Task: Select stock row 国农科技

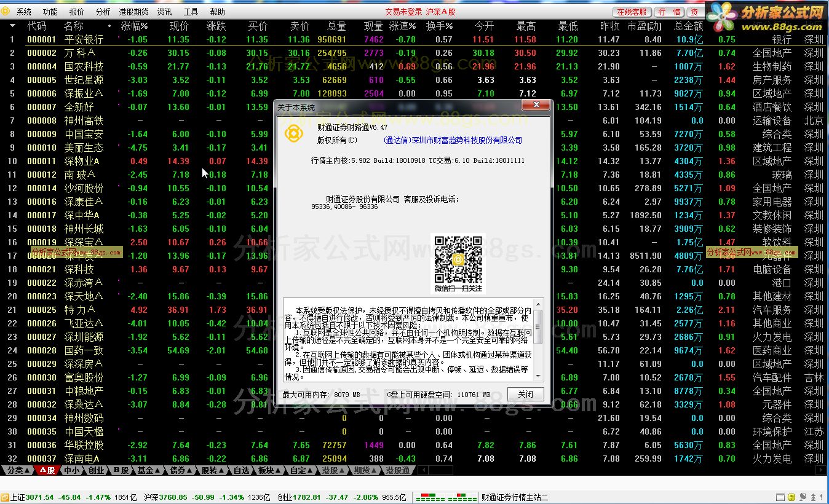Action: [x=414, y=66]
